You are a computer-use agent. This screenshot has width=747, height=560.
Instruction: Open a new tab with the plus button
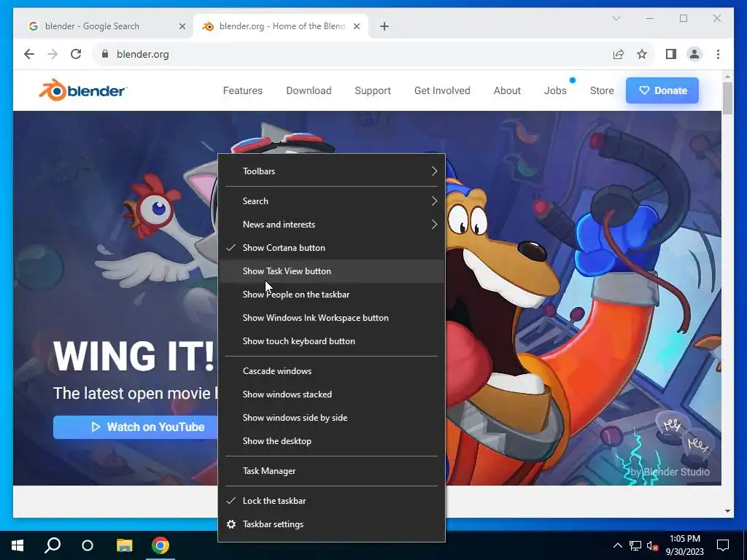tap(384, 26)
